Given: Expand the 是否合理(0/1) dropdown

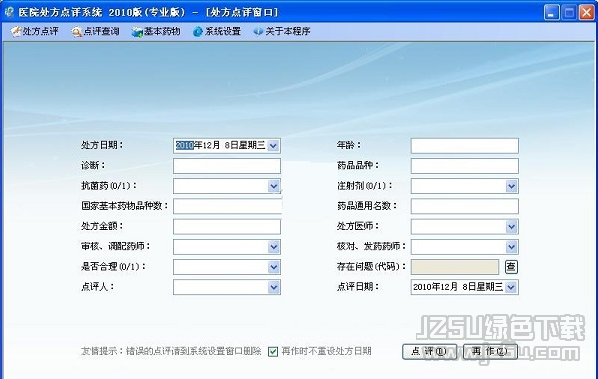Looking at the screenshot, I should coord(273,267).
